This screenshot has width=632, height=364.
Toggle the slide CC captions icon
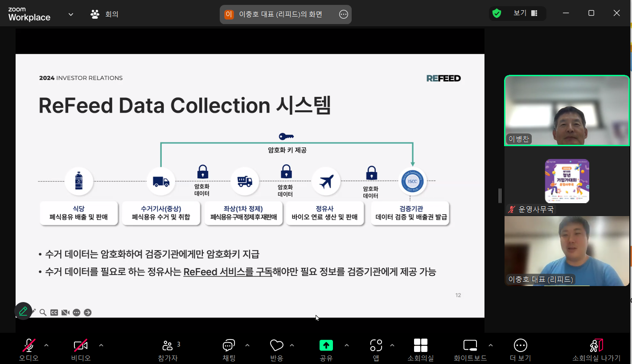(x=54, y=312)
